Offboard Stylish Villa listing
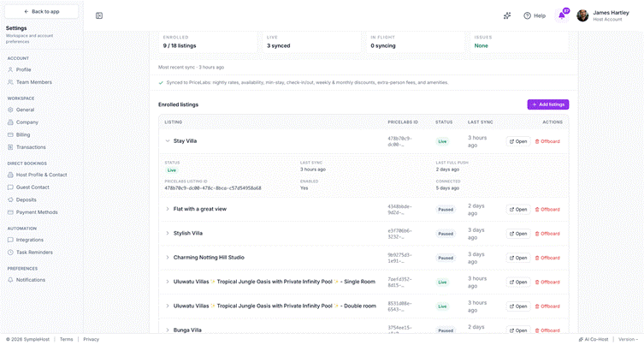 [547, 234]
